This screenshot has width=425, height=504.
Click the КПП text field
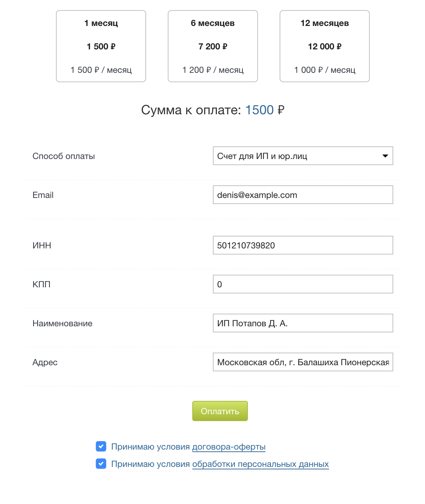click(x=303, y=284)
